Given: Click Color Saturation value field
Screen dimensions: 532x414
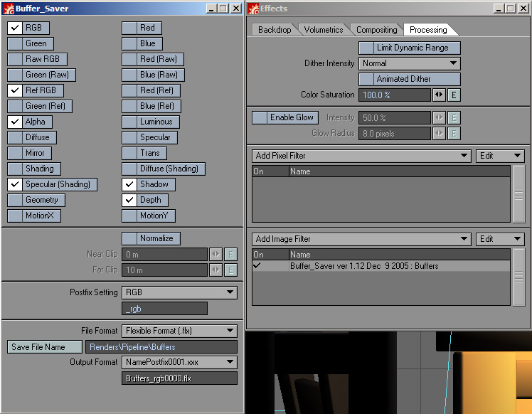Looking at the screenshot, I should [395, 95].
